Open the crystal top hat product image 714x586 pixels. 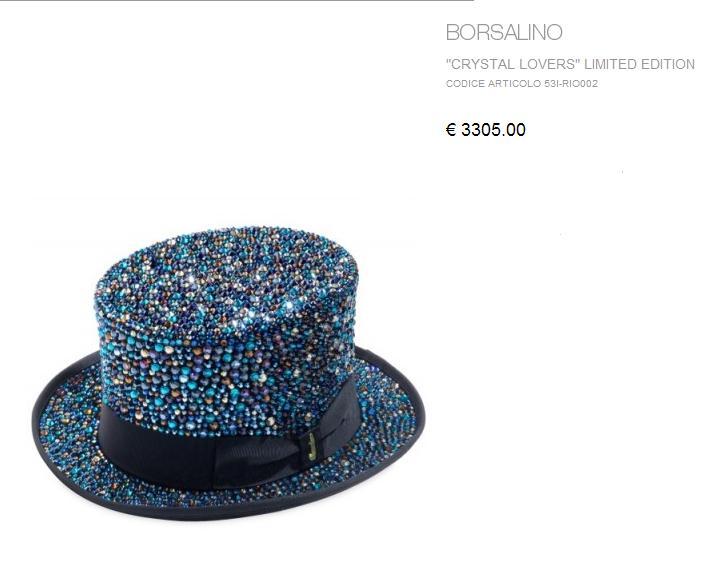pos(229,373)
